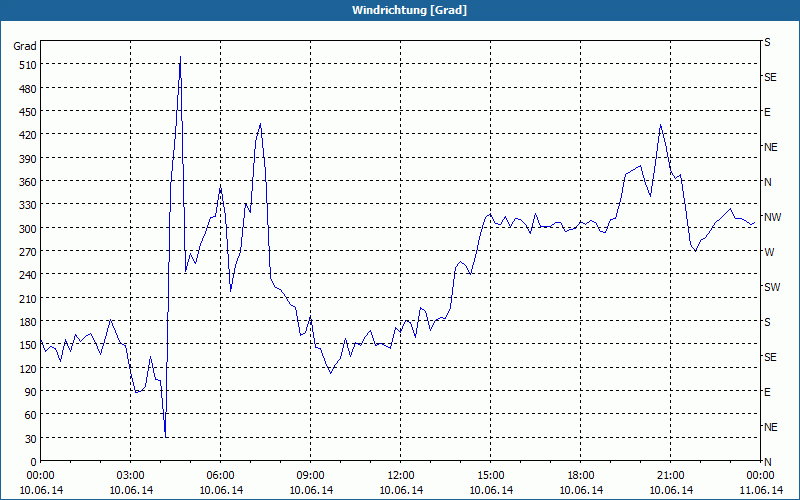Viewport: 800px width, 500px height.
Task: Click the 09:00 time label
Action: click(x=310, y=476)
